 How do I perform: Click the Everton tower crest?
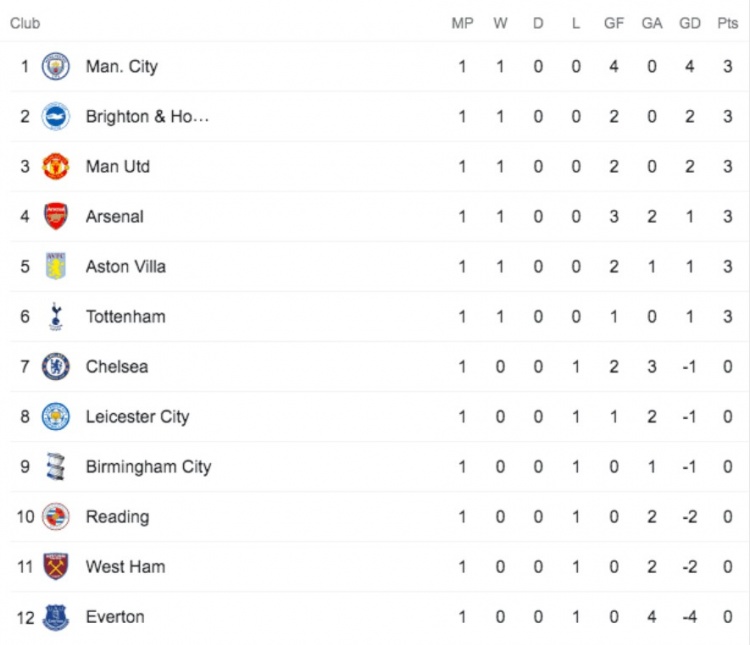point(55,617)
